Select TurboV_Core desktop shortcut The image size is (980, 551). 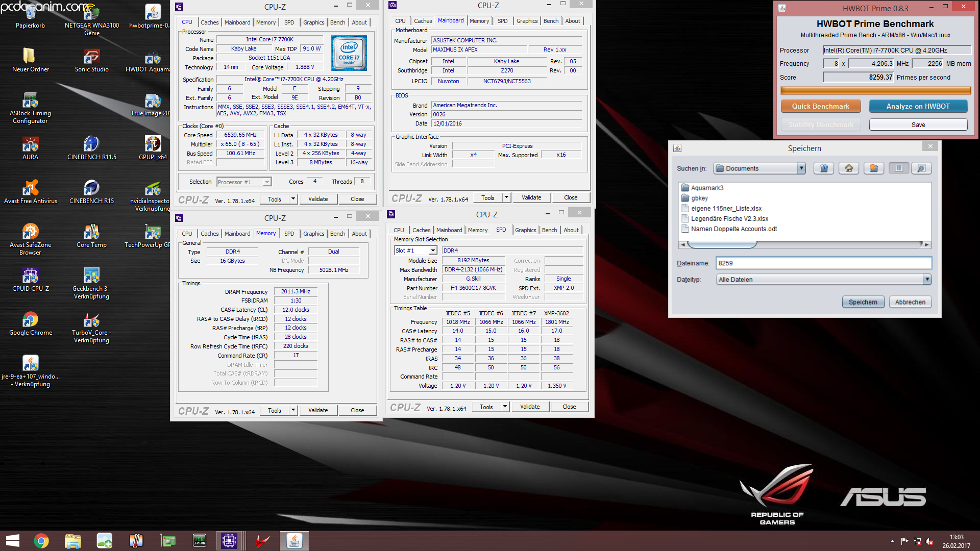click(92, 327)
